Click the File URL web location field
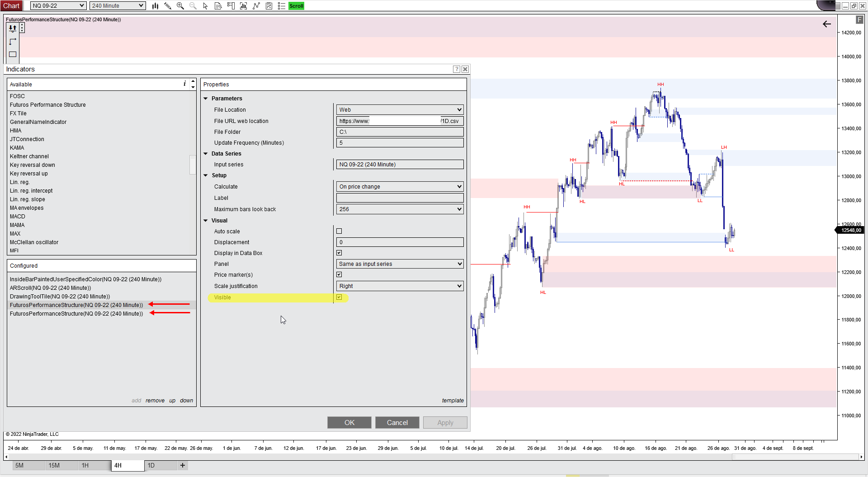The width and height of the screenshot is (868, 477). tap(400, 121)
